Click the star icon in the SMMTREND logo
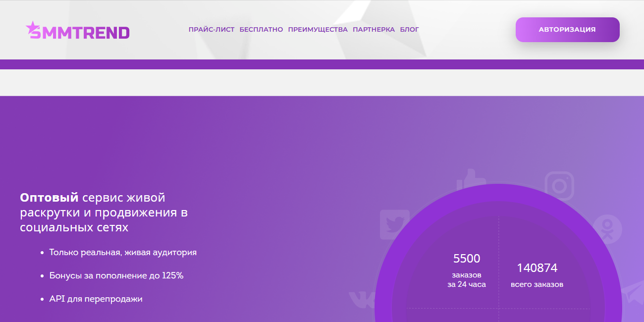Viewport: 644px width, 322px height. (x=32, y=28)
